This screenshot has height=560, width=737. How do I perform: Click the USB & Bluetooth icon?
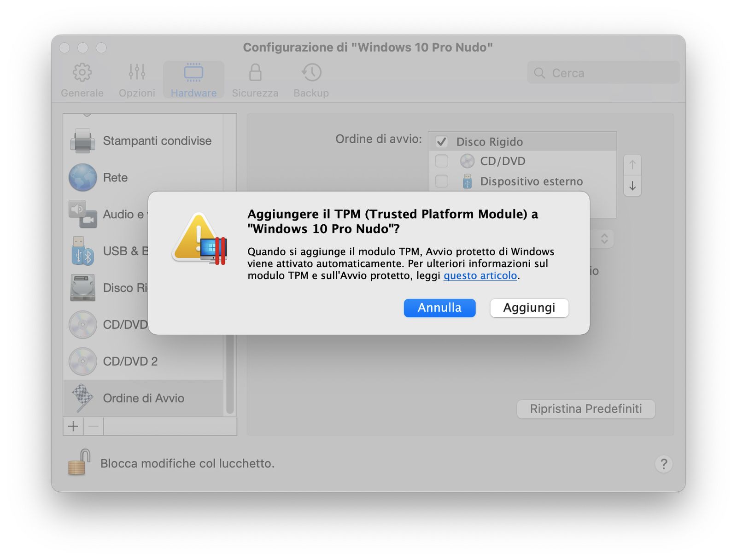[83, 251]
